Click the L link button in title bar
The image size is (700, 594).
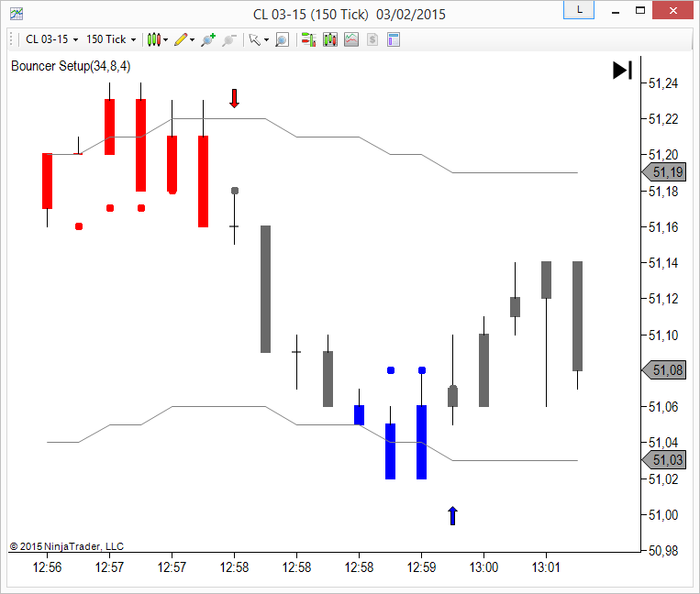click(578, 10)
